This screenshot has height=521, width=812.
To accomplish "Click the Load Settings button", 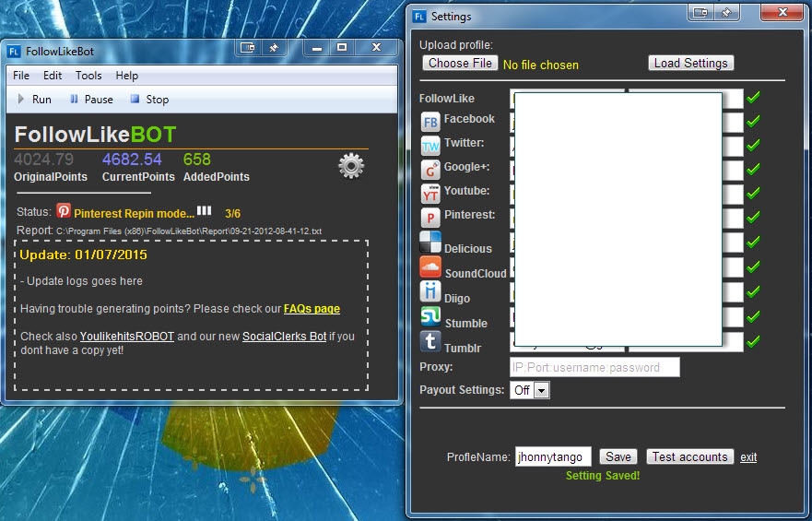I will click(691, 64).
